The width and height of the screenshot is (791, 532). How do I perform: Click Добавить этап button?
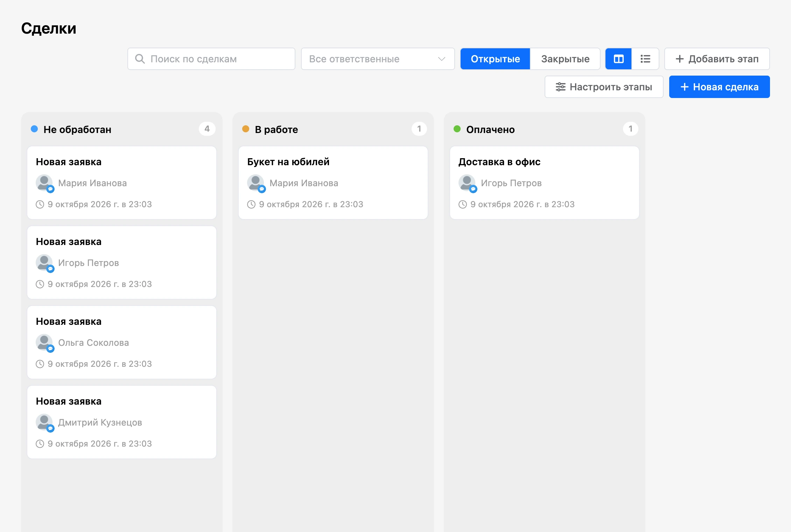717,59
